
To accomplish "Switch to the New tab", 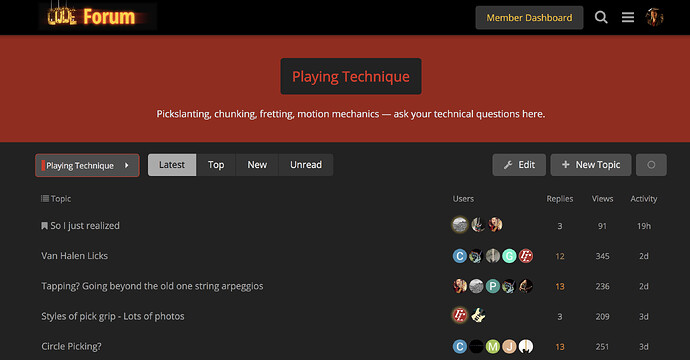I will [x=257, y=165].
